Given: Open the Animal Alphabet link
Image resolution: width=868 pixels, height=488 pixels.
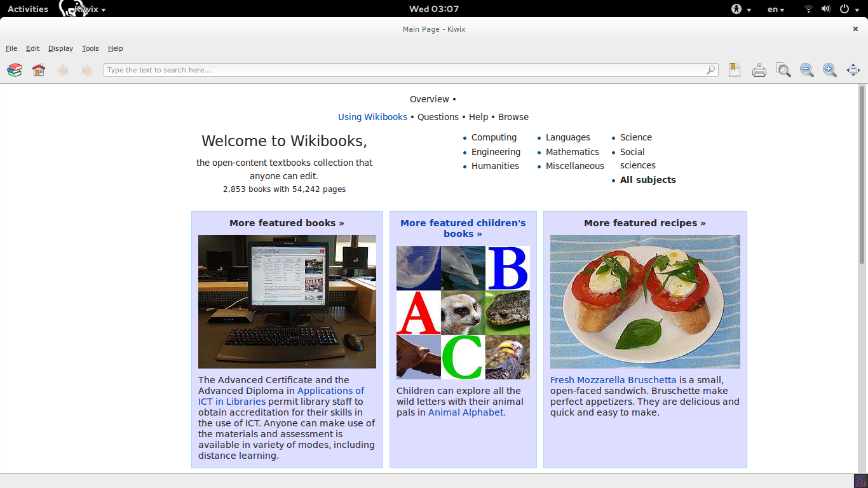Looking at the screenshot, I should coord(466,412).
